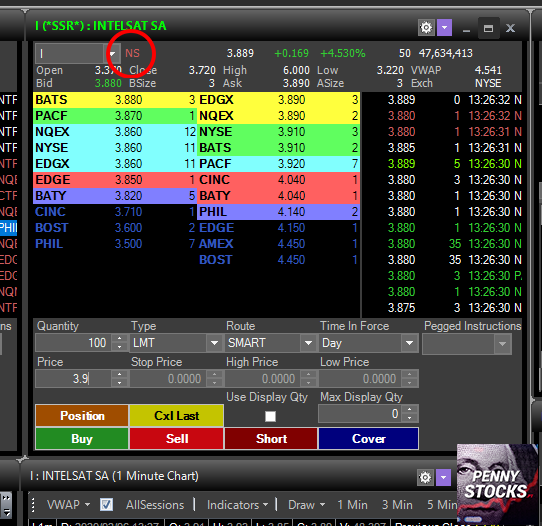Open settings gear of 1 Minute Chart panel

pyautogui.click(x=425, y=478)
